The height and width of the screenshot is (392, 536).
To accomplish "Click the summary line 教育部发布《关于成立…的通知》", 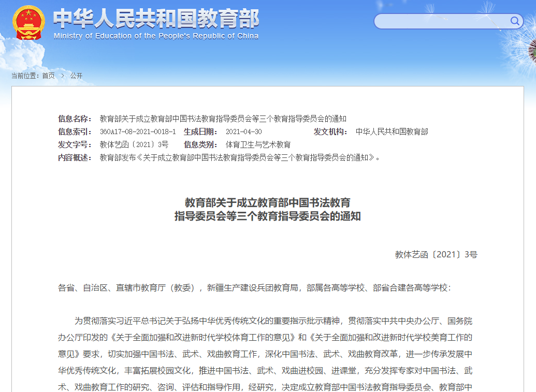I will tap(240, 157).
